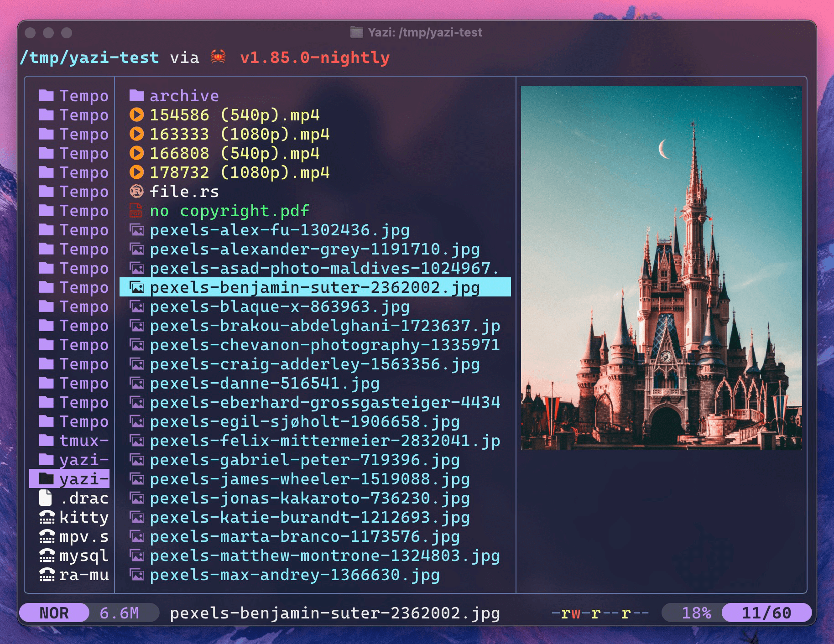This screenshot has height=644, width=834.
Task: Click the PDF icon beside no copyright.pdf
Action: [136, 211]
